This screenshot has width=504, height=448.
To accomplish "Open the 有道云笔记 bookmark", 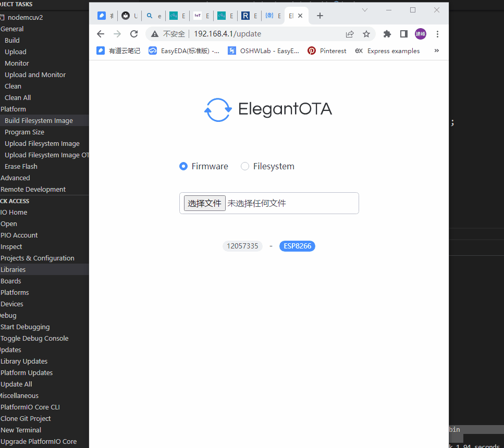I will coord(118,51).
